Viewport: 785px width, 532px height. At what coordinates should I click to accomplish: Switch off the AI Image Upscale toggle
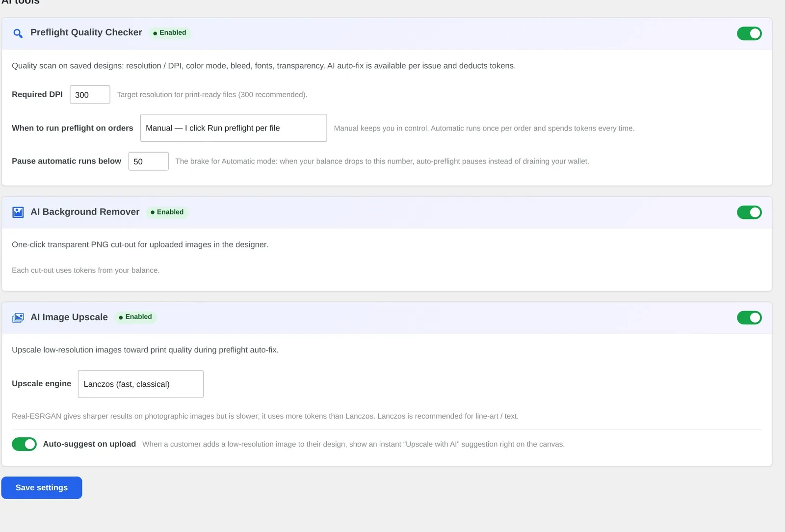point(749,318)
